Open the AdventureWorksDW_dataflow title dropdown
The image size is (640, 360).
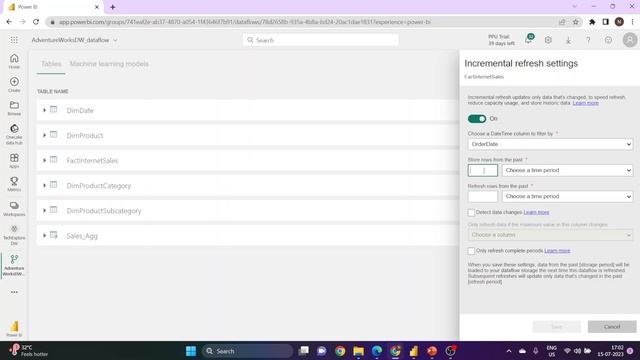point(115,40)
